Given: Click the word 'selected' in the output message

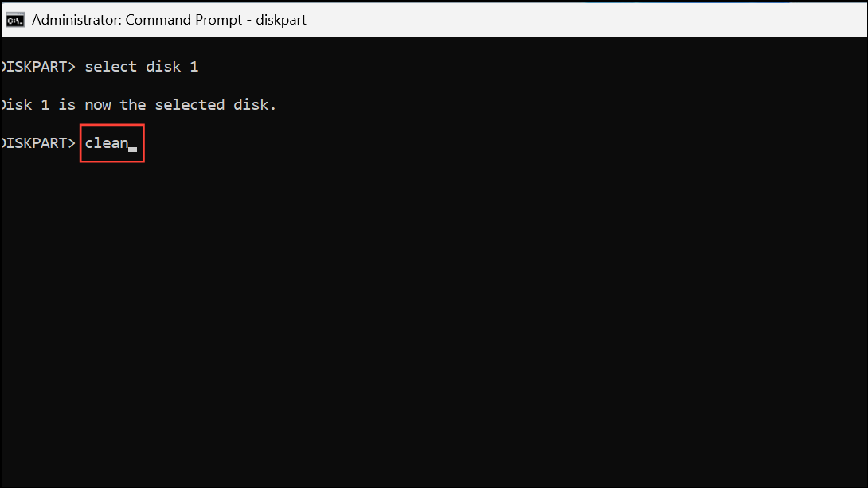Looking at the screenshot, I should tap(190, 104).
